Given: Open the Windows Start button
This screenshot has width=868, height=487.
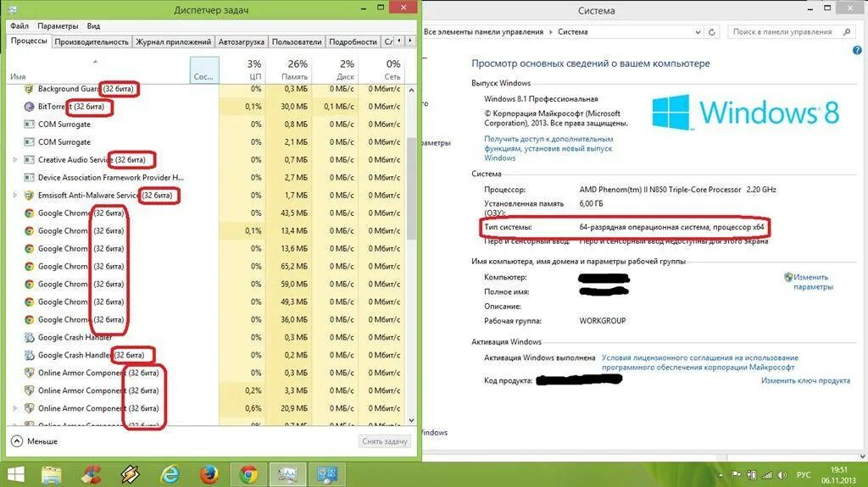Looking at the screenshot, I should pos(15,475).
